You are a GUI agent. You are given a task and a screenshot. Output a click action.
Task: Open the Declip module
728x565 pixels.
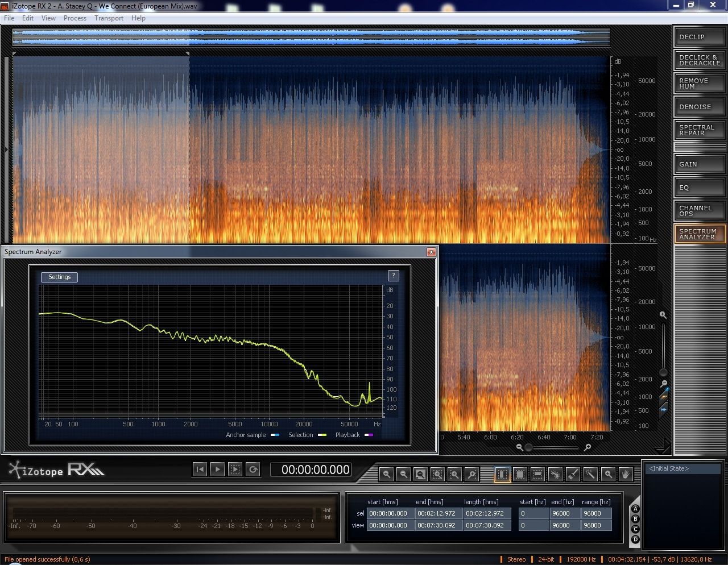(700, 37)
